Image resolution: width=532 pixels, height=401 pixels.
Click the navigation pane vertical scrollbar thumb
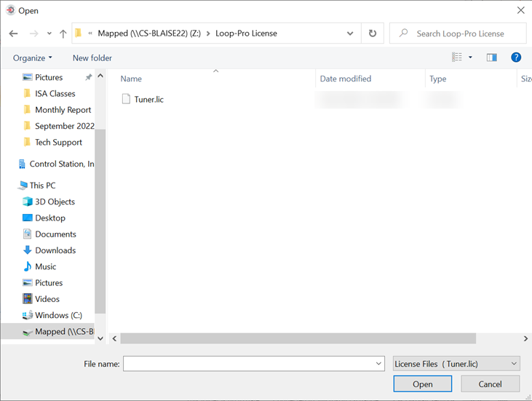point(100,221)
